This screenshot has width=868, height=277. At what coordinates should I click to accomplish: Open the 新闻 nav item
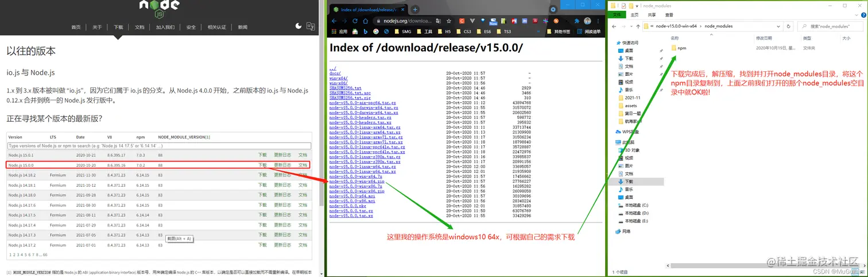click(x=243, y=27)
